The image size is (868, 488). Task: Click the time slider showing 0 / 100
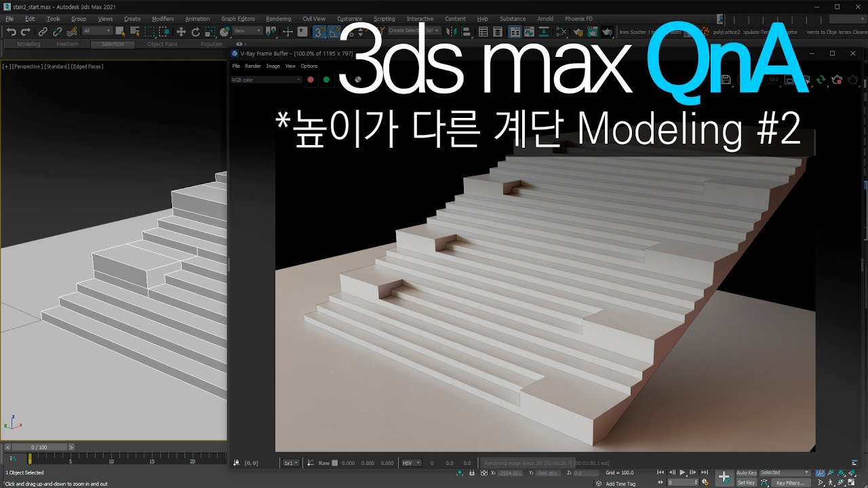pos(40,447)
